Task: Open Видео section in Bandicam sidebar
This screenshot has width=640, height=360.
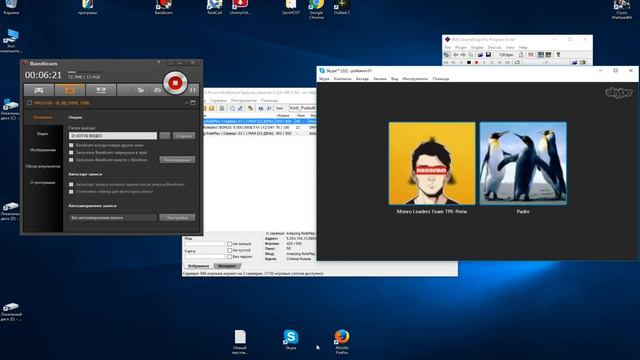Action: coord(43,134)
